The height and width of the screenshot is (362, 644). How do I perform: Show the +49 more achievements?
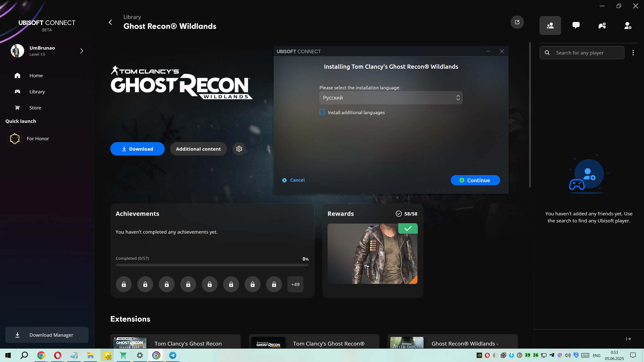tap(296, 284)
